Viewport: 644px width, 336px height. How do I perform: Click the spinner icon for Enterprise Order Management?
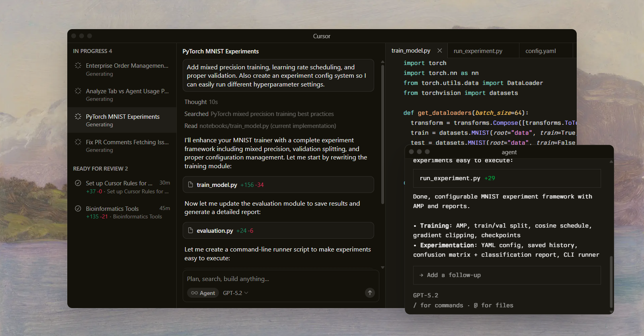[78, 65]
